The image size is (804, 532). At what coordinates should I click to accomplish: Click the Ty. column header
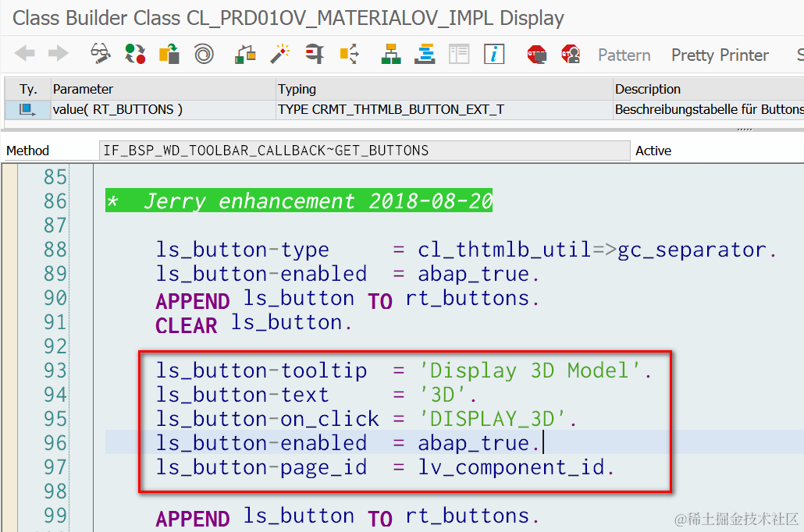pos(28,89)
